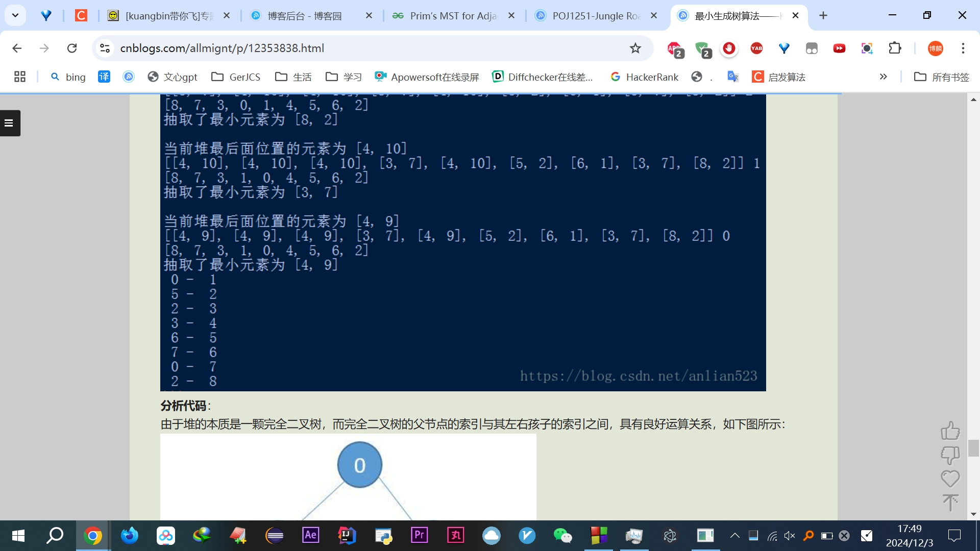
Task: Click the back-to-top arrow icon
Action: tap(950, 503)
